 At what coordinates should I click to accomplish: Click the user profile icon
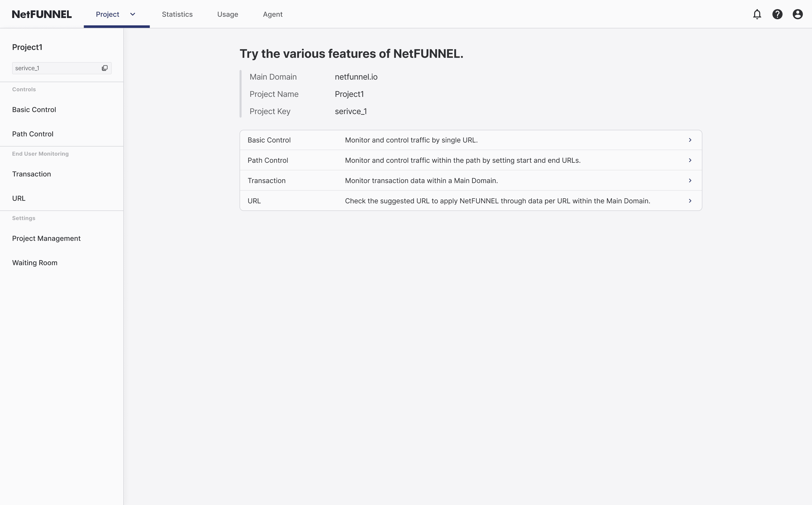click(798, 14)
